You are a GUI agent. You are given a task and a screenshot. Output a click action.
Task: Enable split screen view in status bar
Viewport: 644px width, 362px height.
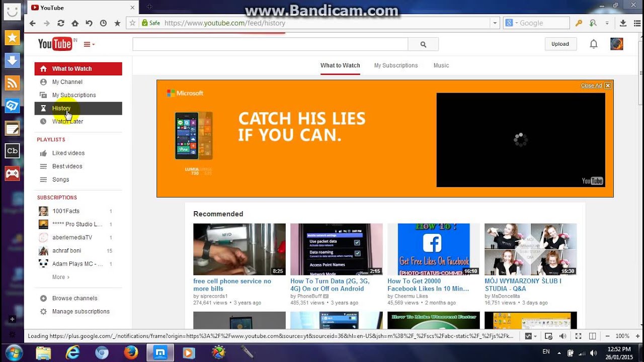pyautogui.click(x=593, y=336)
